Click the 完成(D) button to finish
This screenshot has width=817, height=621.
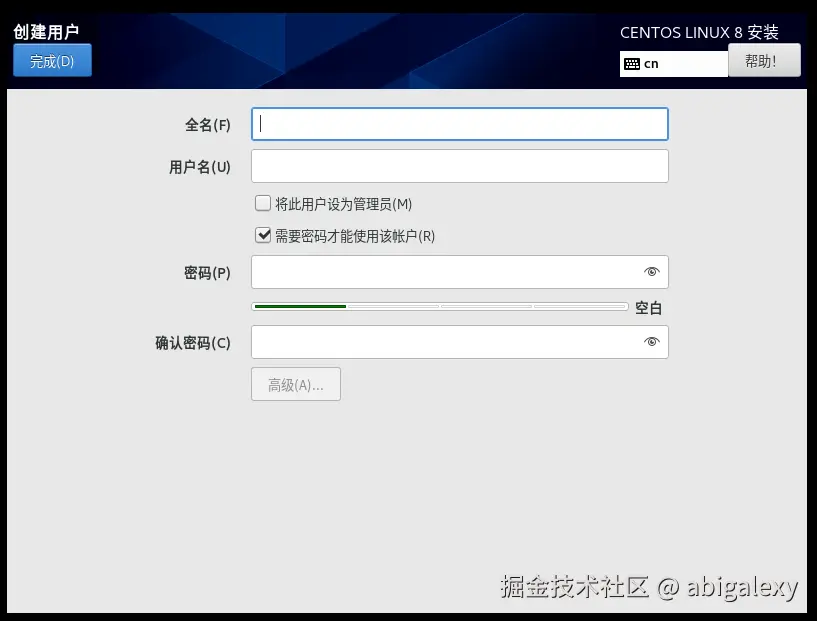pyautogui.click(x=52, y=60)
